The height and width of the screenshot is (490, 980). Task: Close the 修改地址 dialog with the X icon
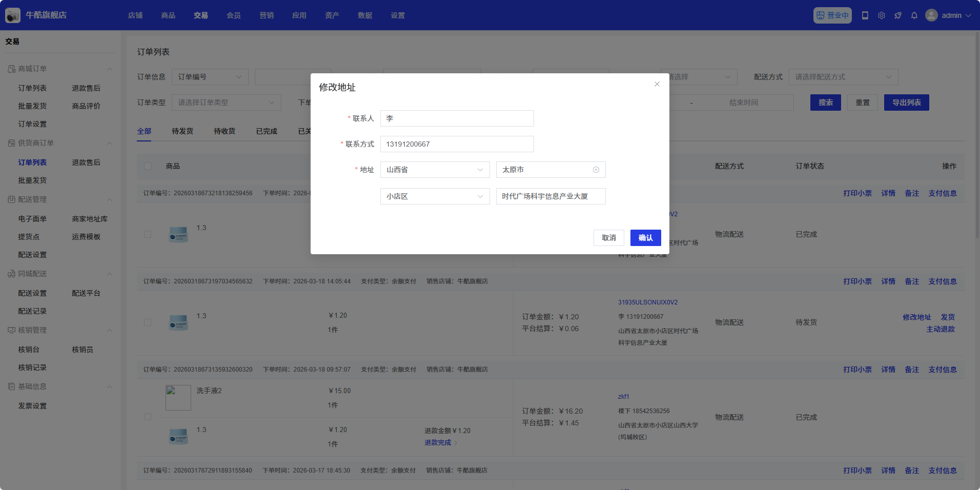(657, 84)
